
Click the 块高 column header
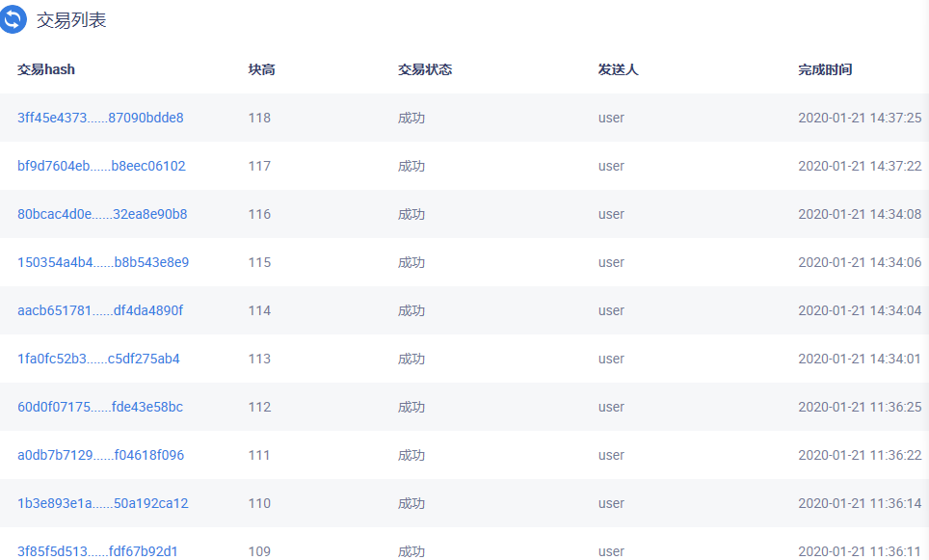point(261,69)
